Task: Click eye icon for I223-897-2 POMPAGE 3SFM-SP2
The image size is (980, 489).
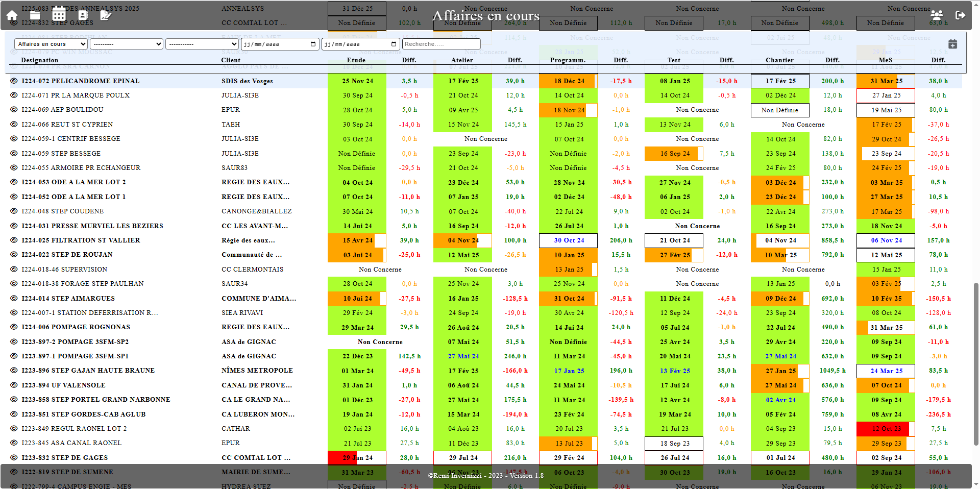Action: click(14, 341)
